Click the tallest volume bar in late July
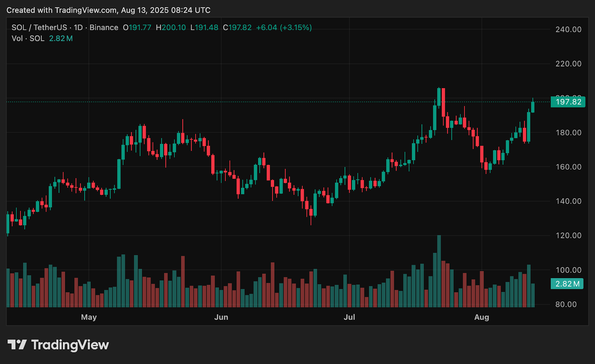595x364 pixels. (x=439, y=271)
